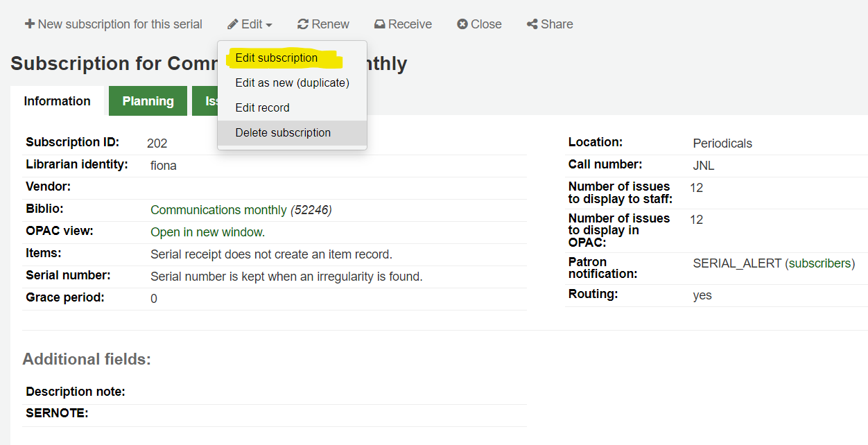Choose Delete subscription from the dropdown

coord(282,132)
